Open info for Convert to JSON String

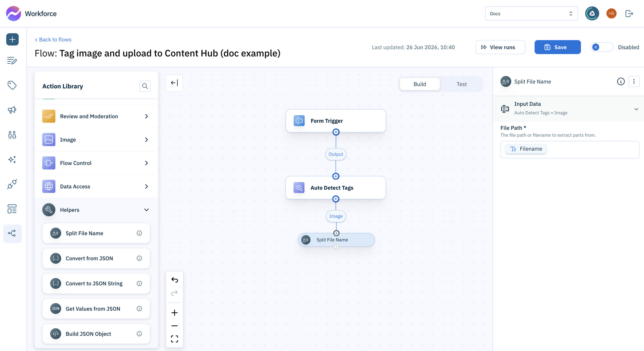coord(139,284)
